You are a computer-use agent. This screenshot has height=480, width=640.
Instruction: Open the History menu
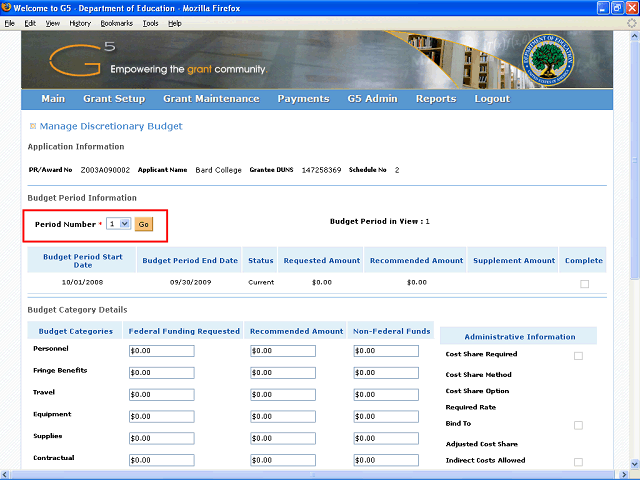(80, 23)
